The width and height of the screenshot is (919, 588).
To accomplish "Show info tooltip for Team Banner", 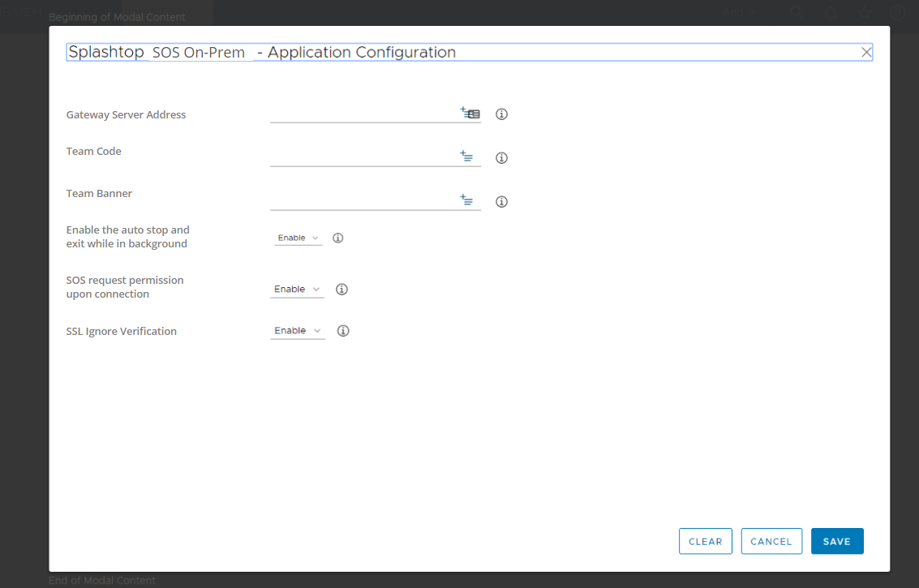I will [x=502, y=202].
